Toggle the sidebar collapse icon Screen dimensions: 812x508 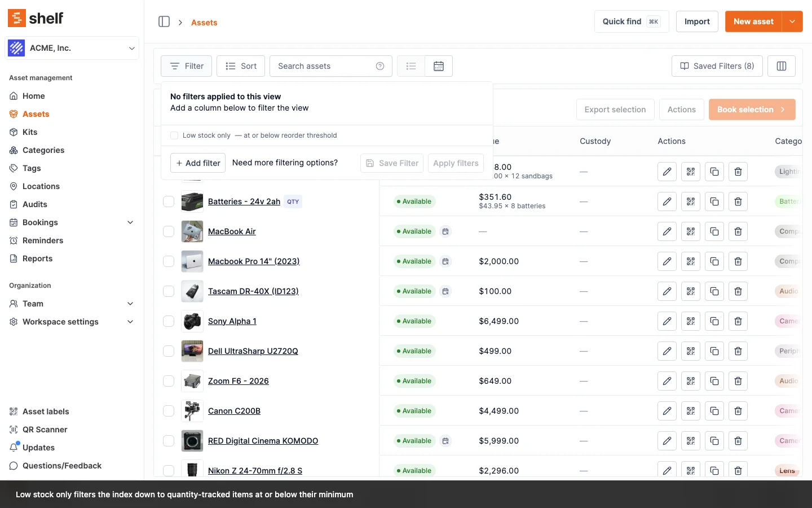click(x=164, y=21)
